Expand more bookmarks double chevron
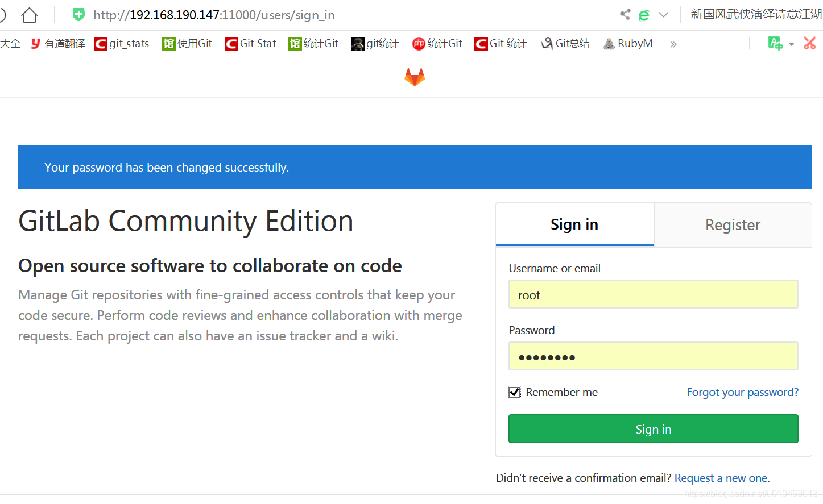The width and height of the screenshot is (823, 504). tap(673, 44)
